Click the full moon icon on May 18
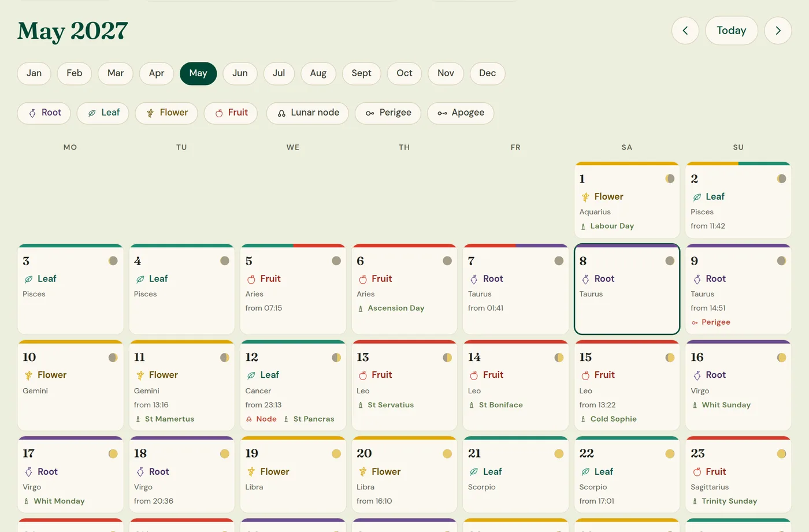809x532 pixels. (225, 454)
